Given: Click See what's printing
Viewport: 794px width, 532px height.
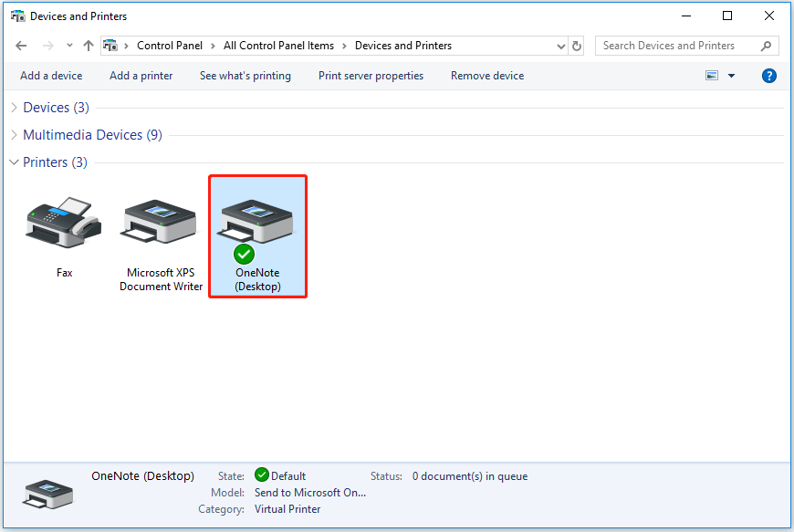Looking at the screenshot, I should point(246,76).
